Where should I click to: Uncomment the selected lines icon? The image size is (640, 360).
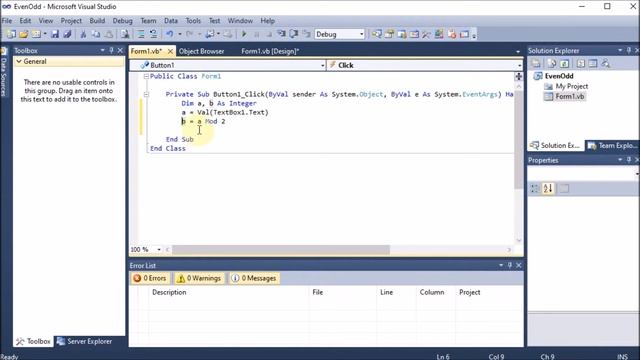tap(153, 34)
